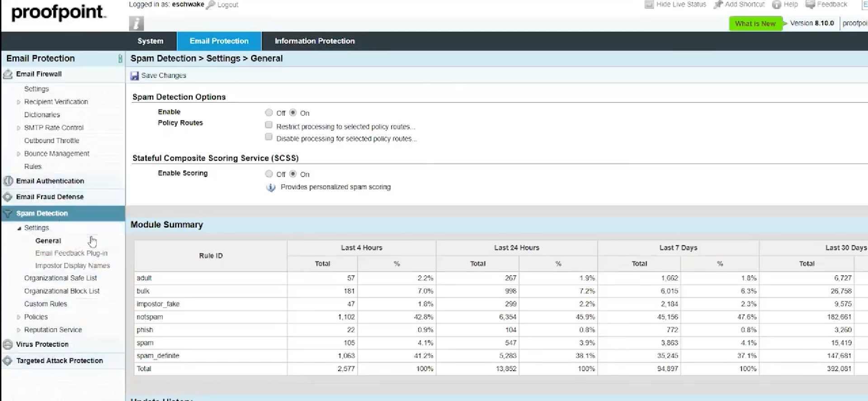868x401 pixels.
Task: Click the What is New button
Action: pyautogui.click(x=755, y=24)
